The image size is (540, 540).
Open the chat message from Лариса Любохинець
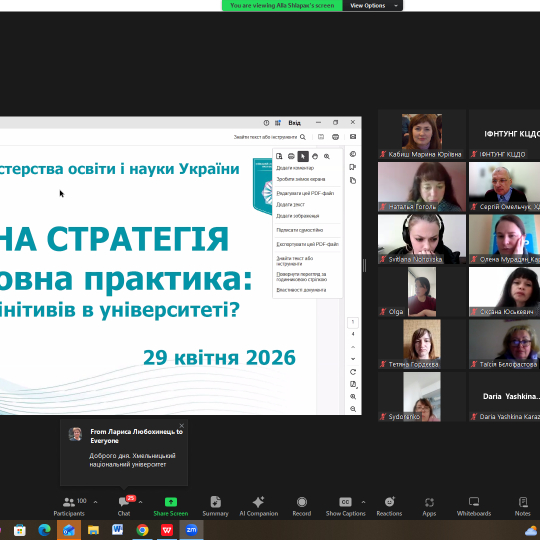(x=124, y=452)
